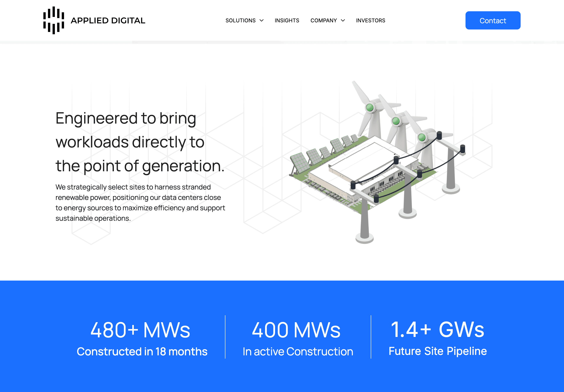Click the '400 MWs' statistic heading
Screen dimensions: 564x392
pos(296,330)
